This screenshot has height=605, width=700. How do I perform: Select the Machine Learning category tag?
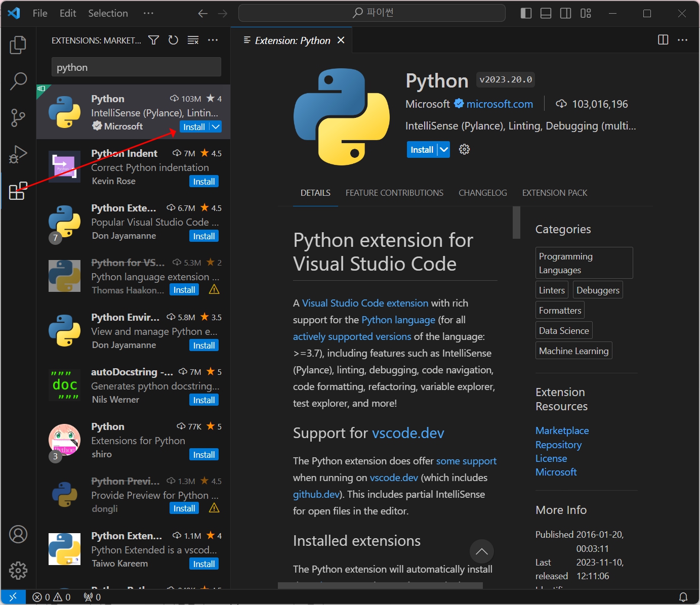(574, 351)
